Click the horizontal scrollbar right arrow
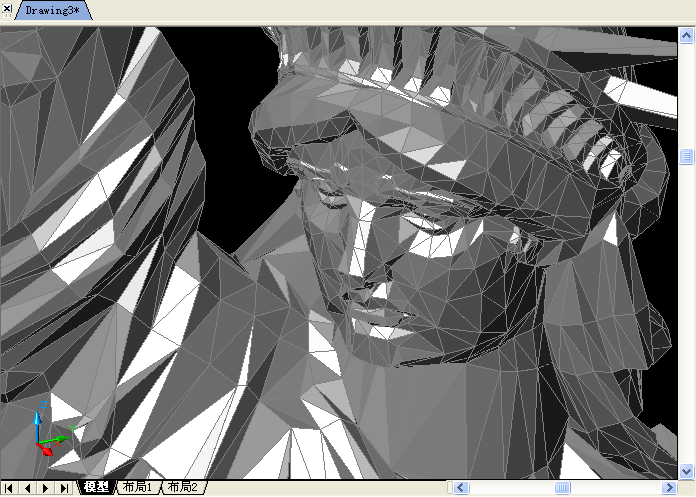 coord(669,488)
